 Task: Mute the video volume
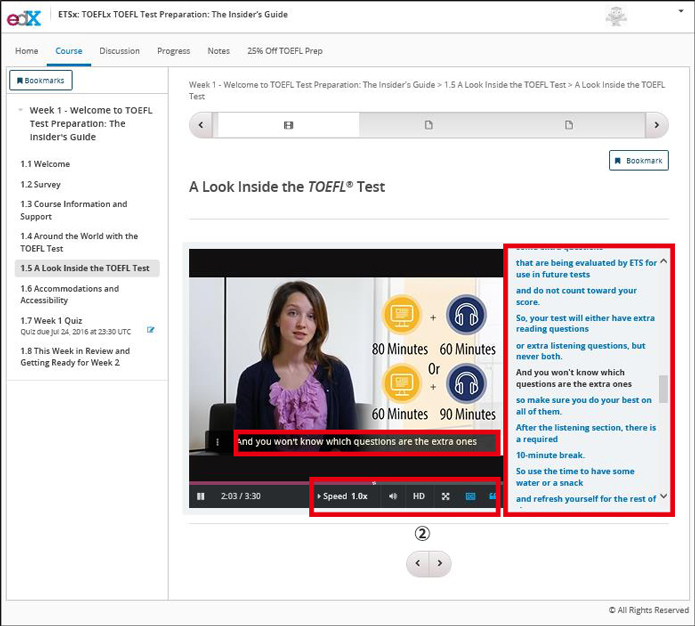tap(393, 496)
